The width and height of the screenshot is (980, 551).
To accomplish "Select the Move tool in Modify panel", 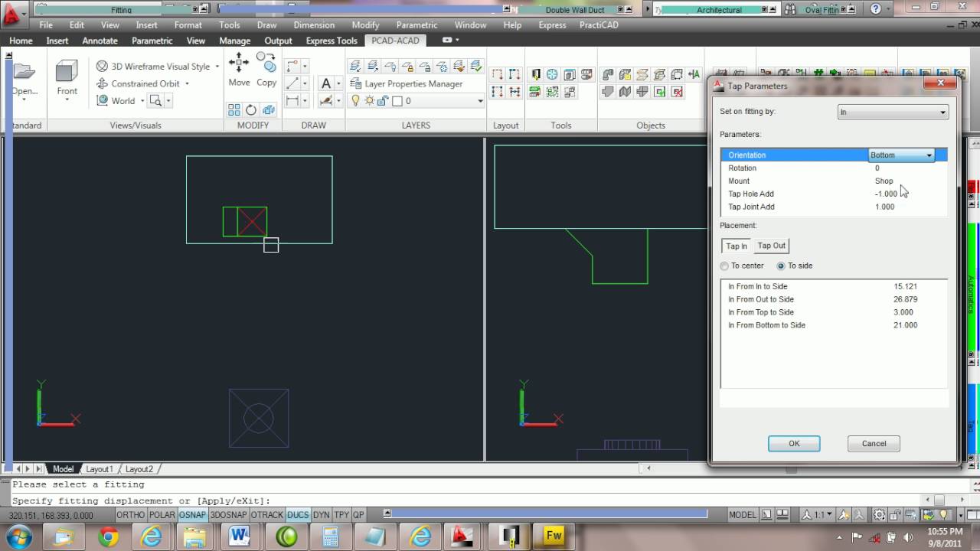I will [239, 70].
